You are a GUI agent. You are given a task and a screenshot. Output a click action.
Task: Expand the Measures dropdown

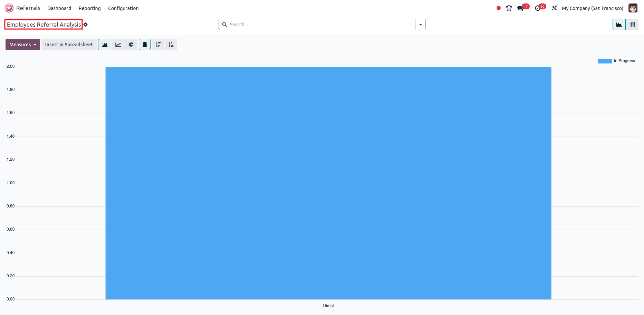click(x=23, y=45)
